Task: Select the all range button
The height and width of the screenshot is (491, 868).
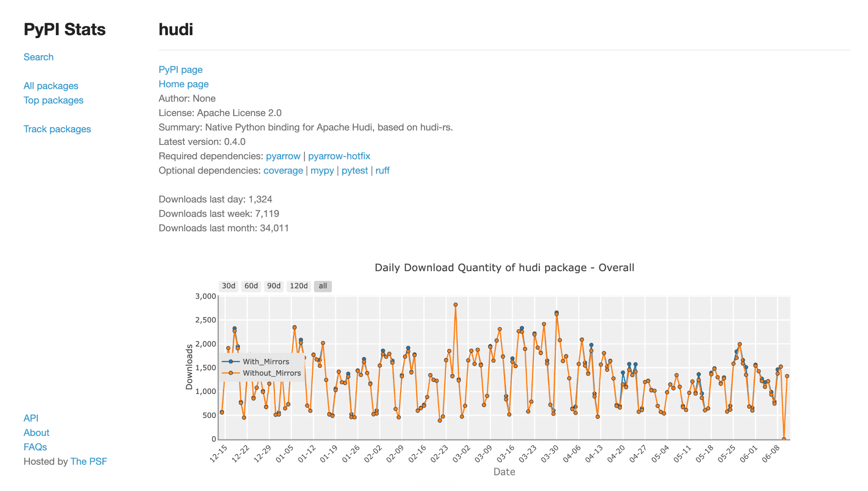Action: click(323, 286)
